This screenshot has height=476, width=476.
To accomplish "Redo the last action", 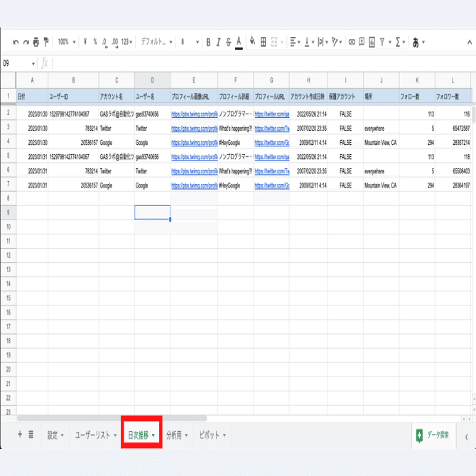I will click(26, 42).
